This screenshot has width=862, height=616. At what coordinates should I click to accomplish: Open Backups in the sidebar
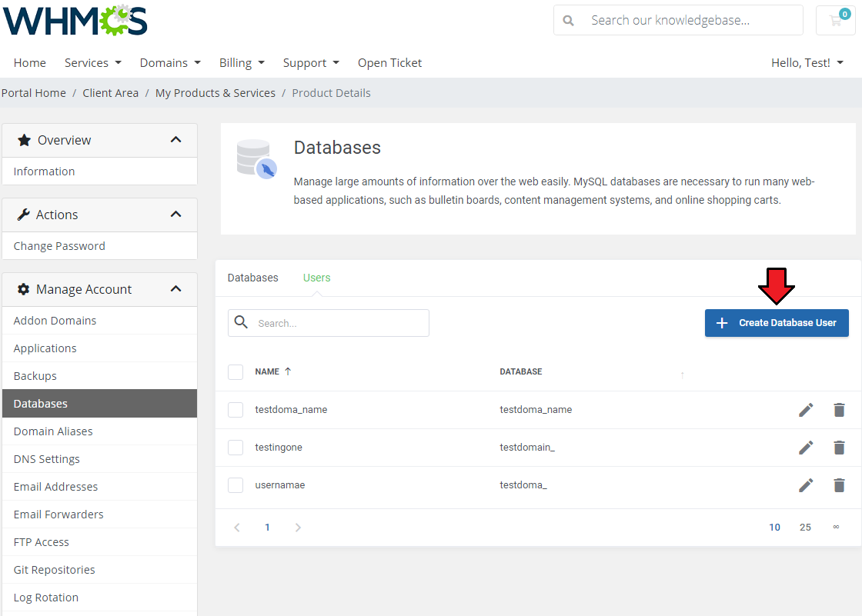coord(99,376)
